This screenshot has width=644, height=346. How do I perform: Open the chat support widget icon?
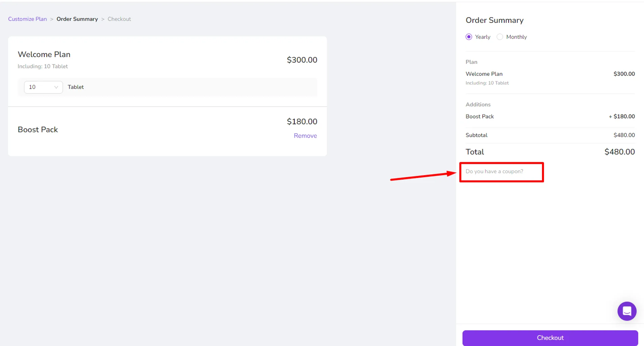627,311
